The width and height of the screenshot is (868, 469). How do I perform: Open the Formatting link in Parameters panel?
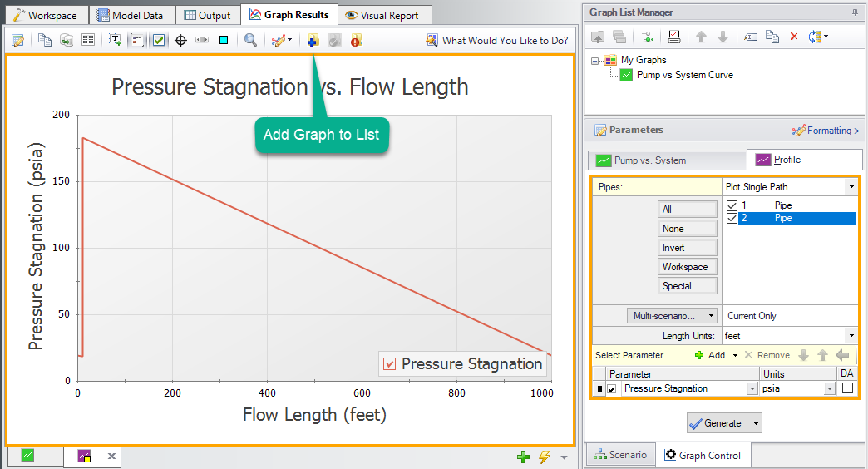825,131
